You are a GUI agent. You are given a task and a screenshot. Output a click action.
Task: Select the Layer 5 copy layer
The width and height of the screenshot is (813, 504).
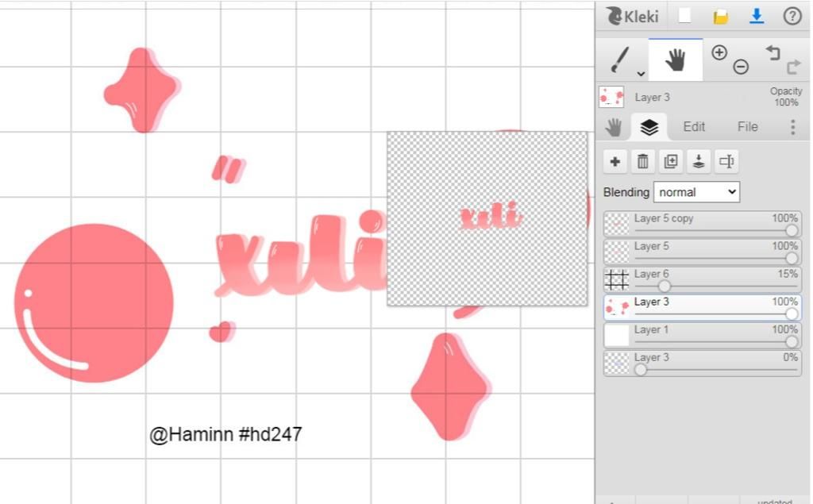703,224
